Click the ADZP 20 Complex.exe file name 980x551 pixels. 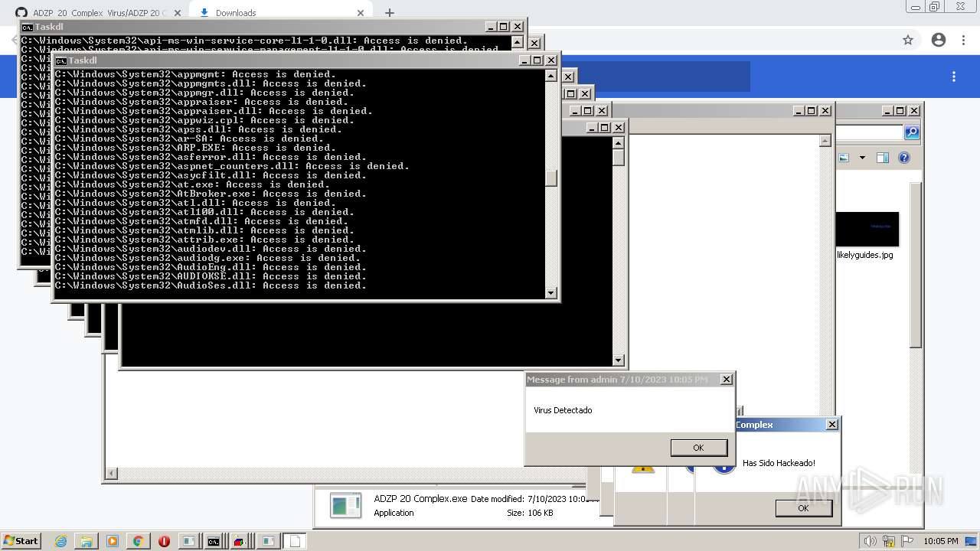click(420, 499)
